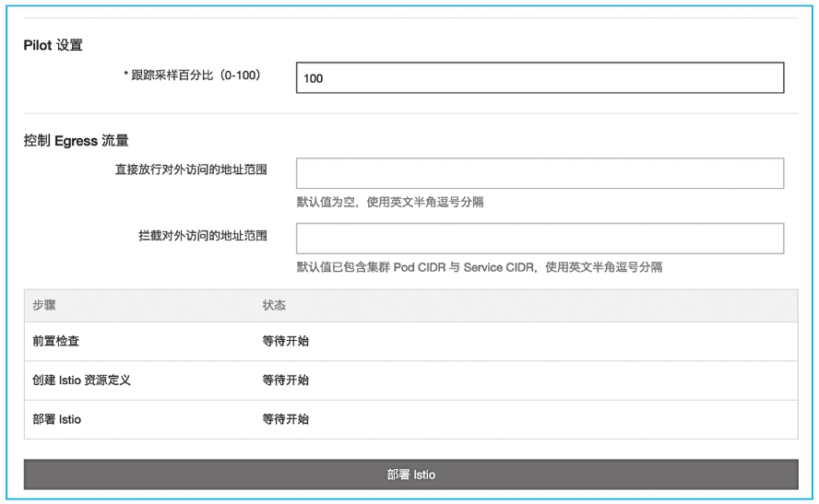Select the 控制 Egress 流量 section heading
This screenshot has width=819, height=504.
coord(76,141)
